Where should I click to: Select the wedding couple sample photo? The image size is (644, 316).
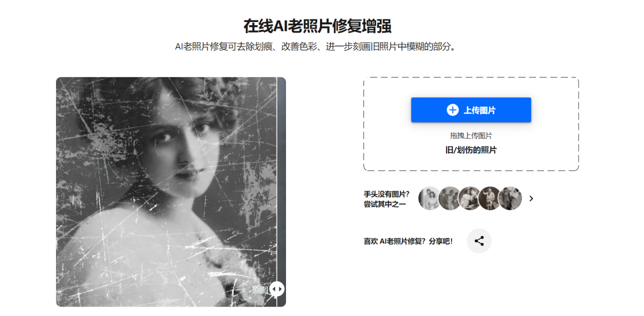pos(430,198)
